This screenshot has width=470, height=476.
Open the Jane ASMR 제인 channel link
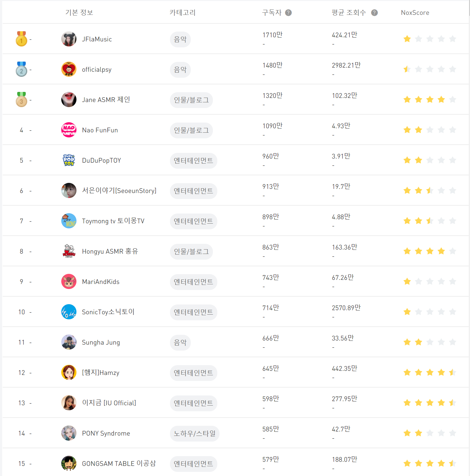click(x=106, y=100)
